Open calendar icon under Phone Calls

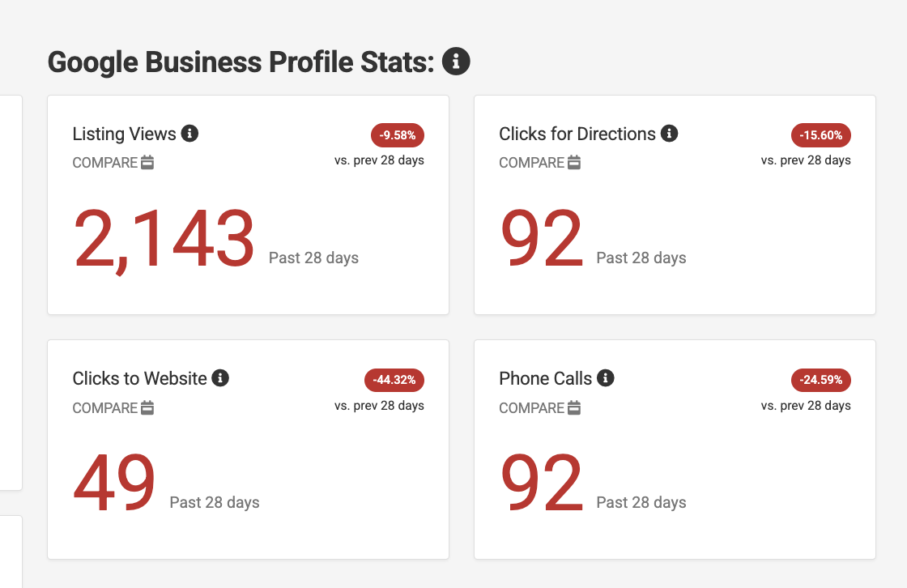(574, 407)
